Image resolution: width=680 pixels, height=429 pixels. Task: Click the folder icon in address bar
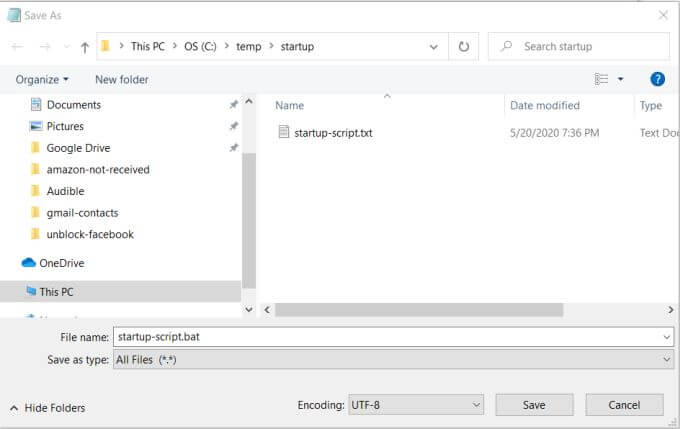[105, 46]
